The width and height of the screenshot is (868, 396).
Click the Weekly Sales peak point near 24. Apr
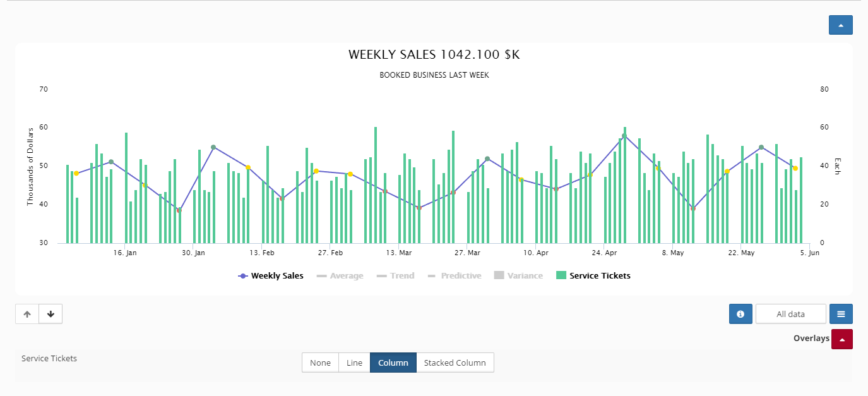click(624, 136)
